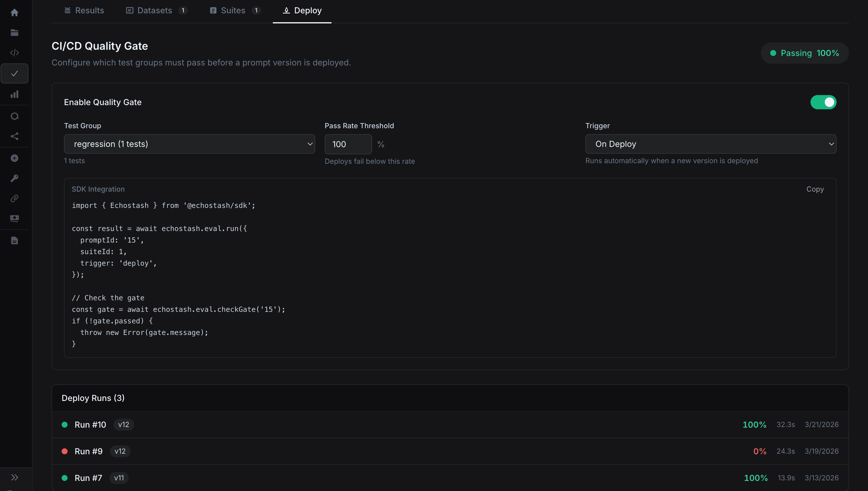Image resolution: width=868 pixels, height=491 pixels.
Task: Copy the SDK Integration code snippet
Action: (815, 189)
